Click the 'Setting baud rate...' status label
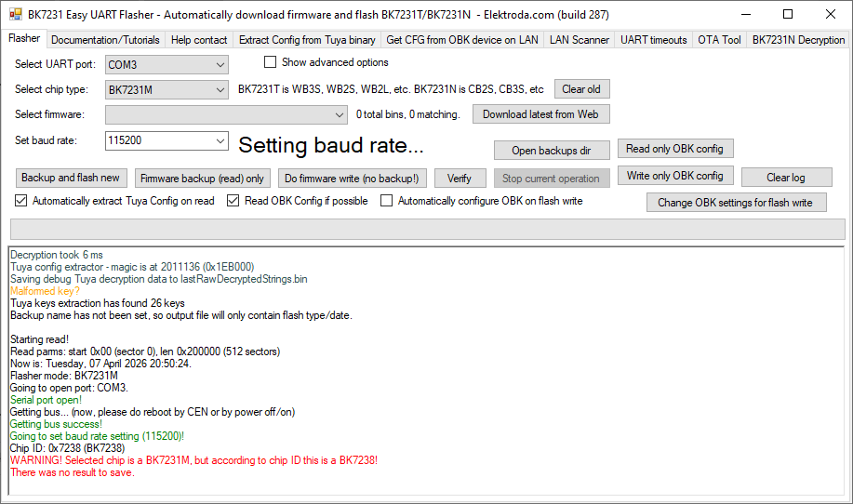 [x=331, y=145]
